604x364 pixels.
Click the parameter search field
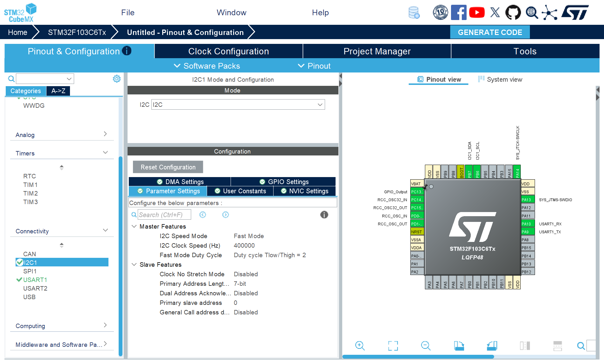tap(164, 215)
